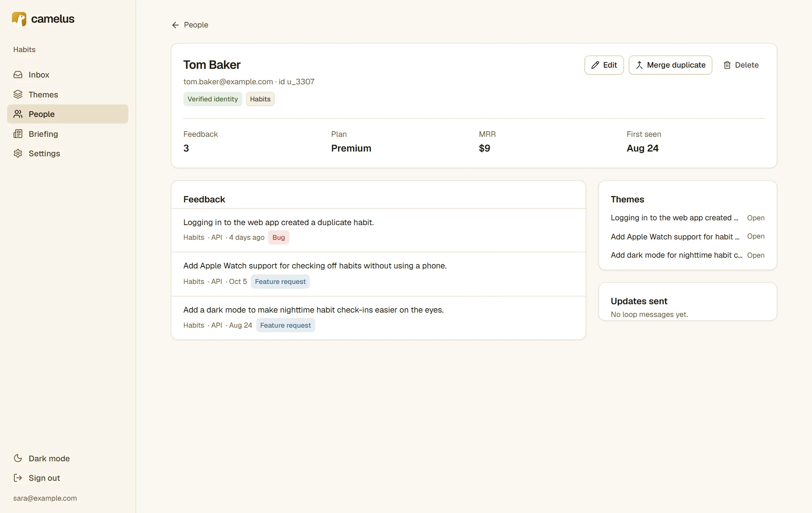Click the Habits workspace label in sidebar
Viewport: 812px width, 513px height.
[x=24, y=50]
